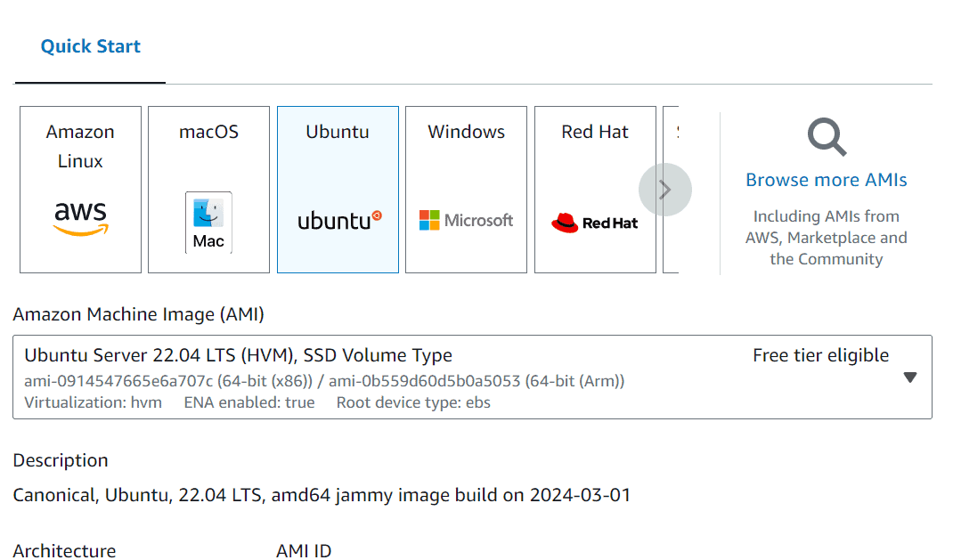This screenshot has height=560, width=953.
Task: Click the ubuntu logo image
Action: tap(338, 220)
